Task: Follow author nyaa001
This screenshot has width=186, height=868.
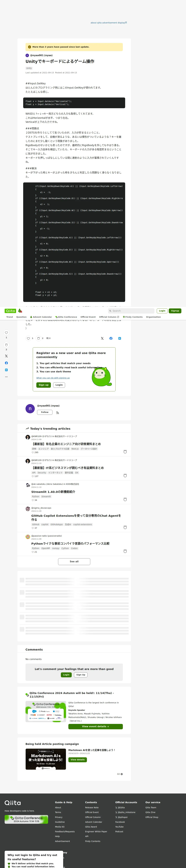Action: click(45, 412)
